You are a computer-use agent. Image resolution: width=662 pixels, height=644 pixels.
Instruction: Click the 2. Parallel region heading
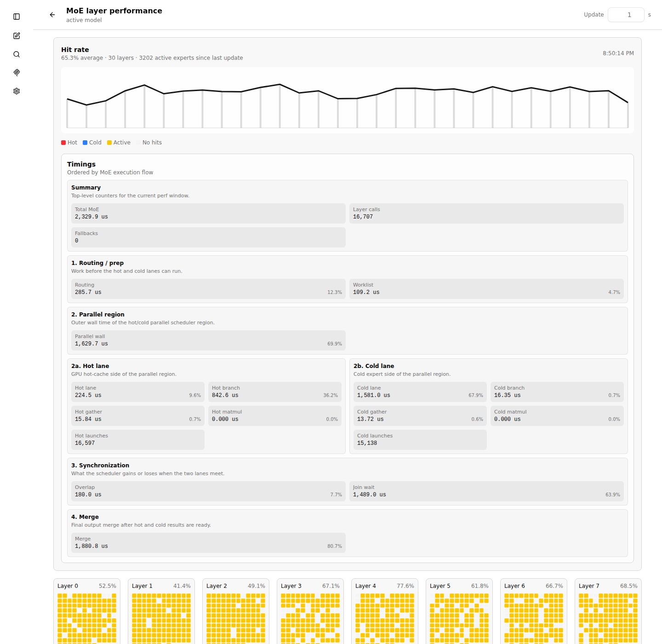pos(98,315)
